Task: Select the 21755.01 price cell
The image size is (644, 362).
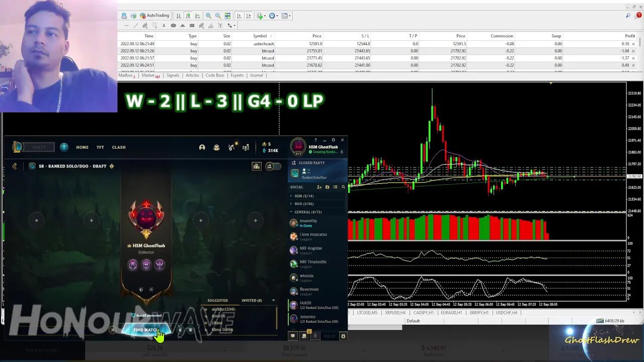Action: [x=313, y=51]
